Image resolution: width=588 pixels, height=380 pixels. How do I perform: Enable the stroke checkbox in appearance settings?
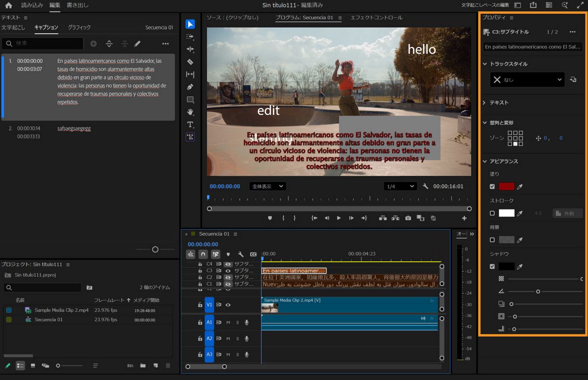pos(492,213)
